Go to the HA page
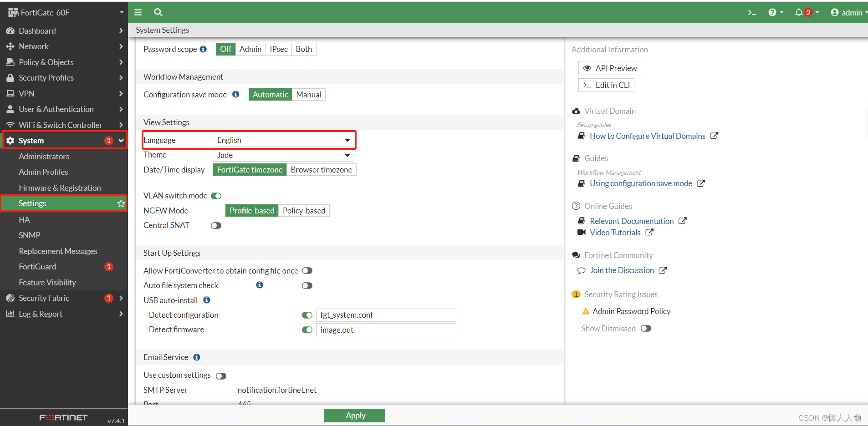Image resolution: width=868 pixels, height=426 pixels. [x=24, y=220]
